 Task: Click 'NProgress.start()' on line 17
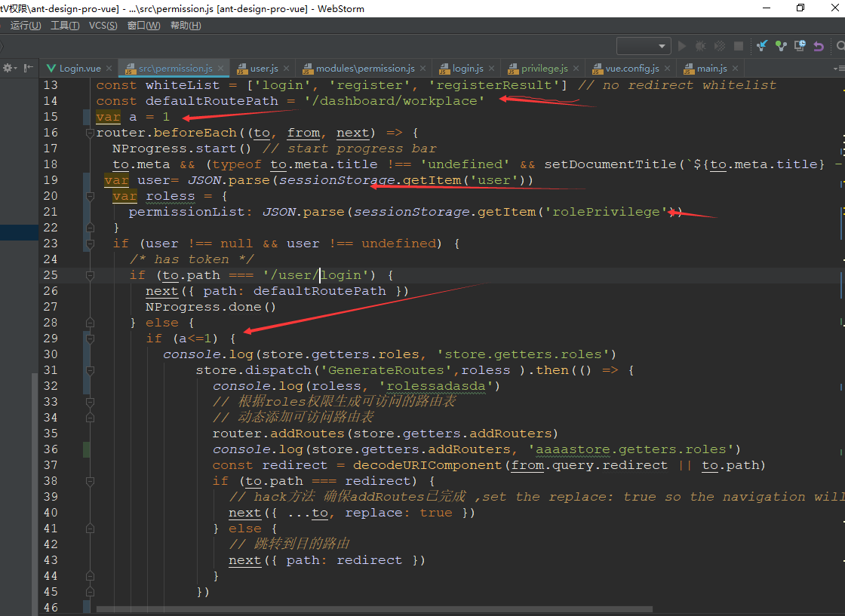182,149
